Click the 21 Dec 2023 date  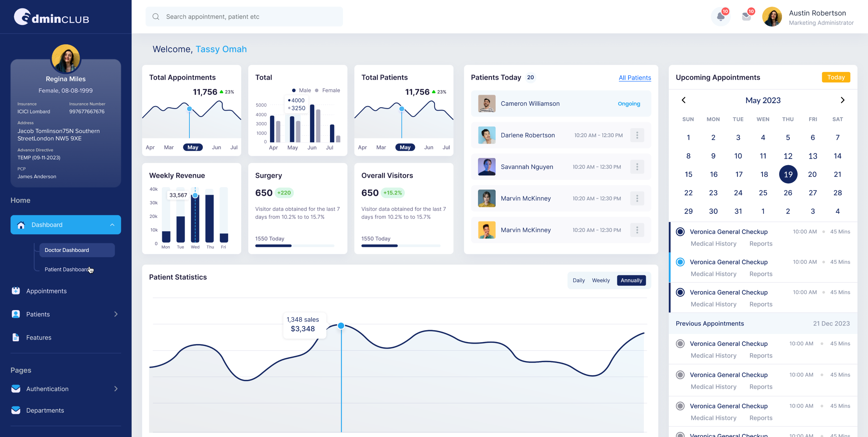[x=831, y=323]
